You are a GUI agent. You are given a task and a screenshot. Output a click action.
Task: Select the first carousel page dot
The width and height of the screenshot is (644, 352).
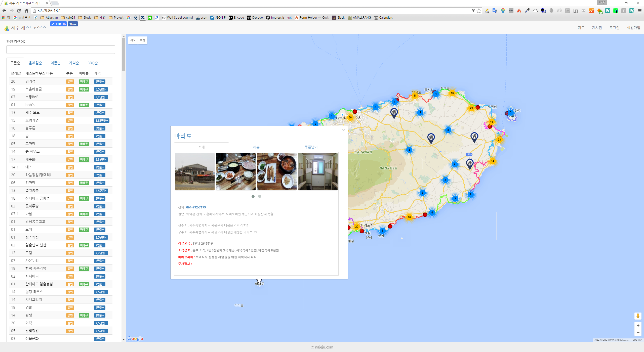(x=253, y=196)
